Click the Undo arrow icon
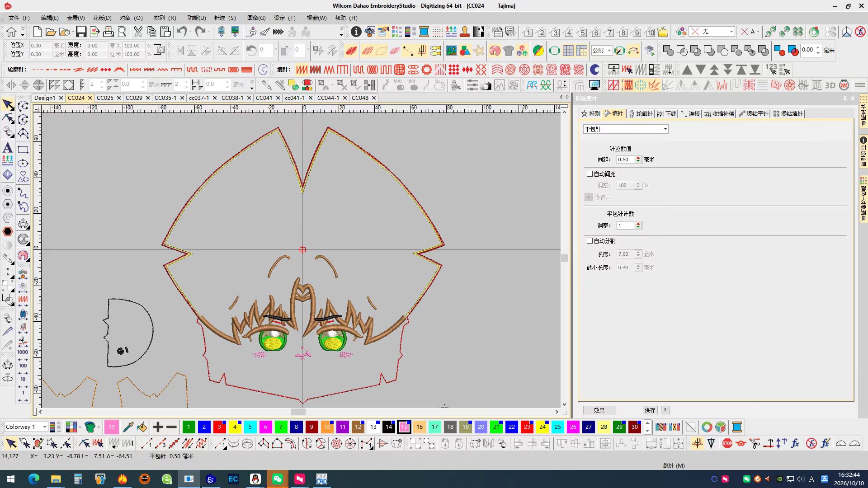The width and height of the screenshot is (868, 488). [x=182, y=32]
